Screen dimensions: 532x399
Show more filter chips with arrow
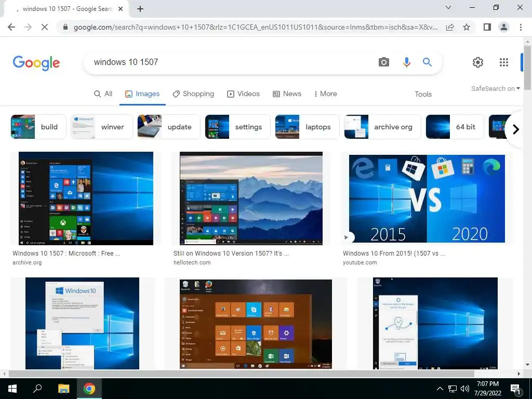point(516,129)
